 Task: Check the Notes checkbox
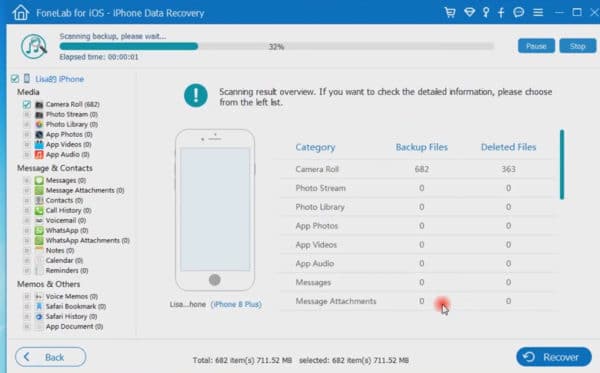[27, 250]
